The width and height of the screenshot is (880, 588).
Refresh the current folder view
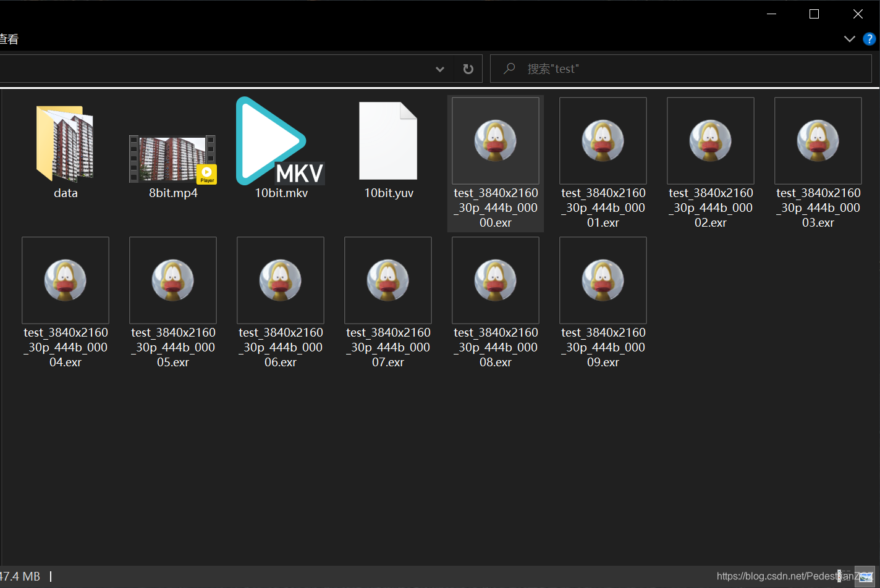[x=468, y=69]
